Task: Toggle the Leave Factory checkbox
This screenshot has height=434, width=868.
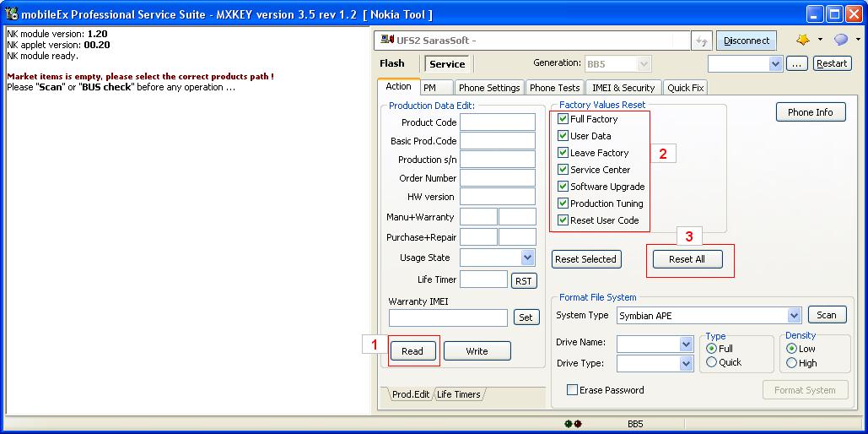Action: 563,153
